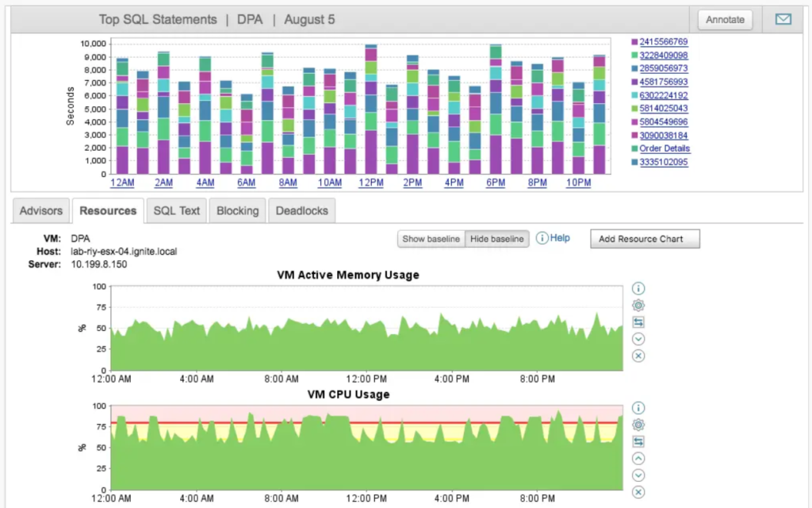812x508 pixels.
Task: Click the purple swatch beside 2415566769
Action: point(634,41)
